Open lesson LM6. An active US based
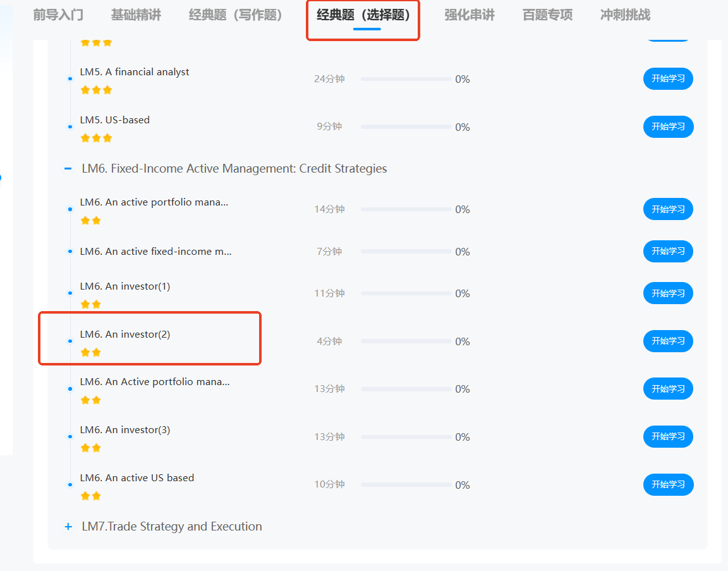The width and height of the screenshot is (728, 571). (137, 477)
